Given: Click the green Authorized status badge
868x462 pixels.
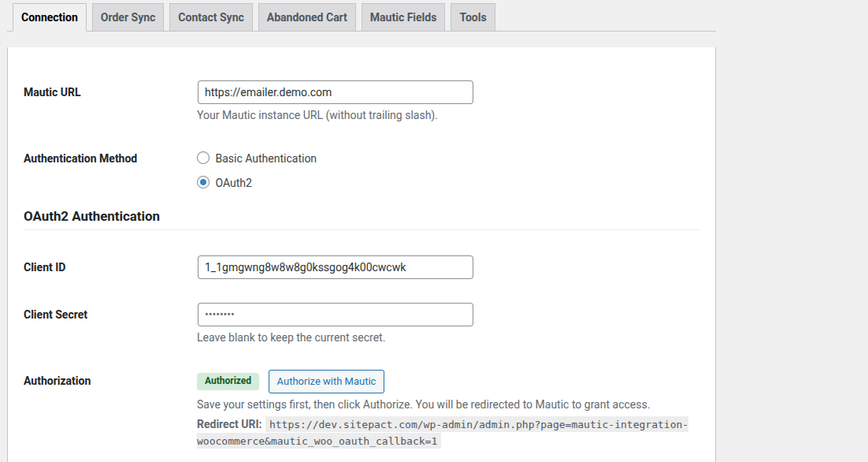Looking at the screenshot, I should pyautogui.click(x=228, y=381).
